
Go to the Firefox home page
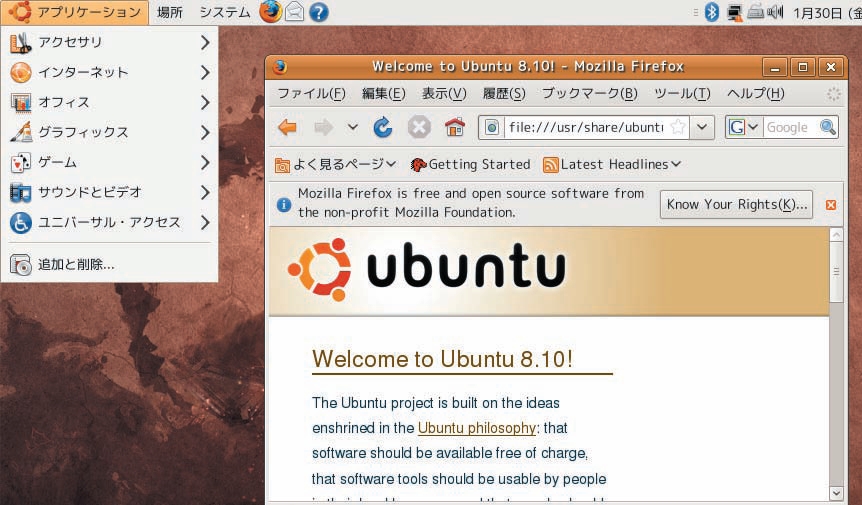pyautogui.click(x=455, y=127)
